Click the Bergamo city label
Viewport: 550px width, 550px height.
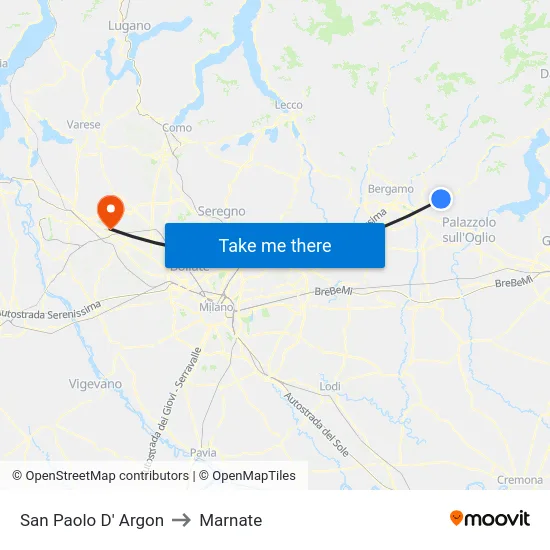tap(391, 189)
